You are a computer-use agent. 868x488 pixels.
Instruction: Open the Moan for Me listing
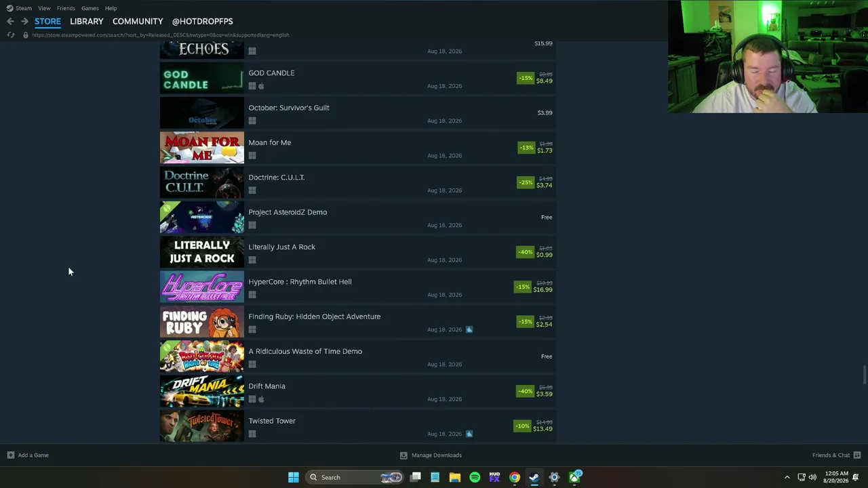pos(358,148)
